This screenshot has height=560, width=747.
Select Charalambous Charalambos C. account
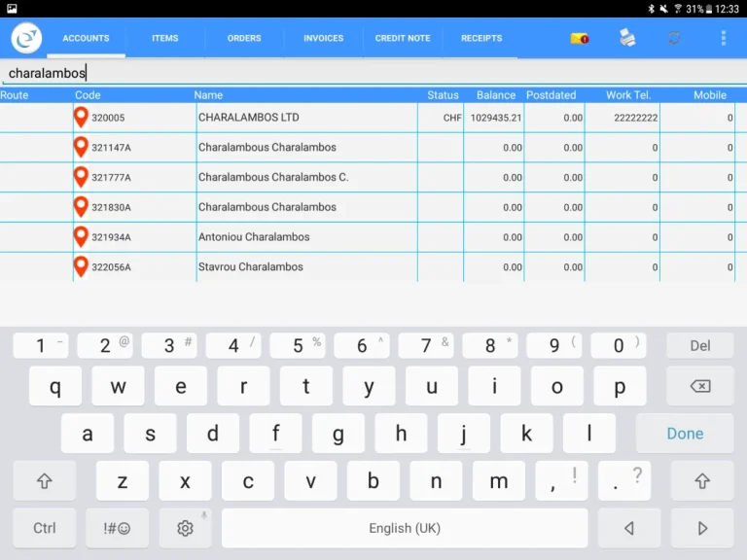tap(273, 177)
